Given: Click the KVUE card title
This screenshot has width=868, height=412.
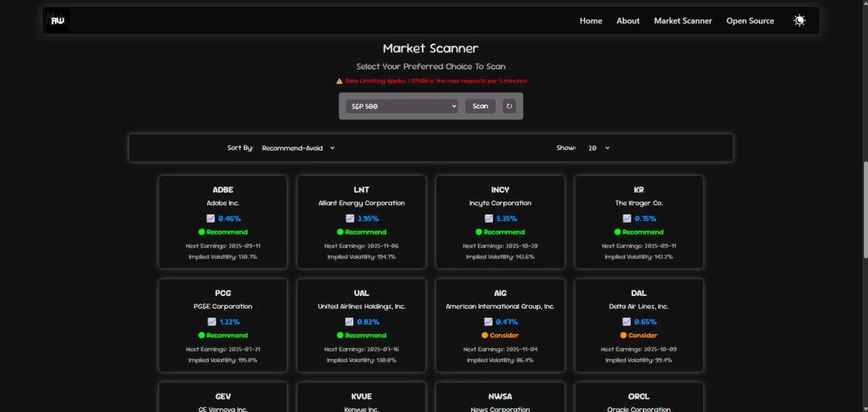Looking at the screenshot, I should point(361,396).
